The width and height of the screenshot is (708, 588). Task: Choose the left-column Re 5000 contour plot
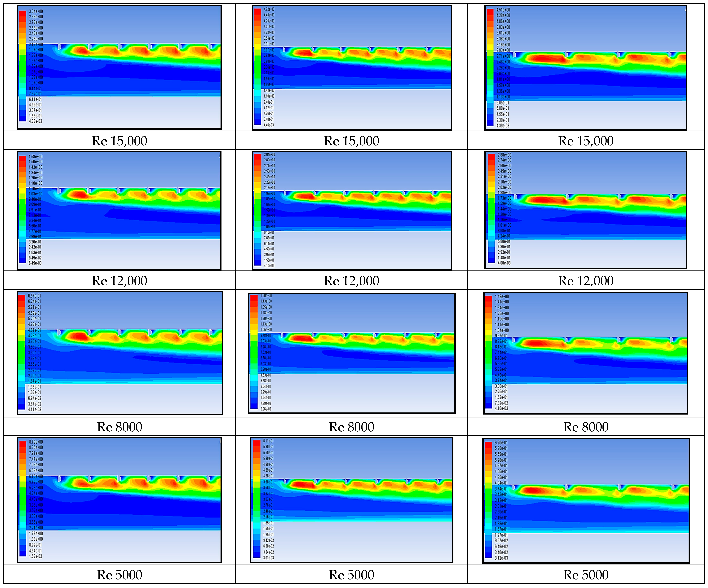pyautogui.click(x=119, y=500)
